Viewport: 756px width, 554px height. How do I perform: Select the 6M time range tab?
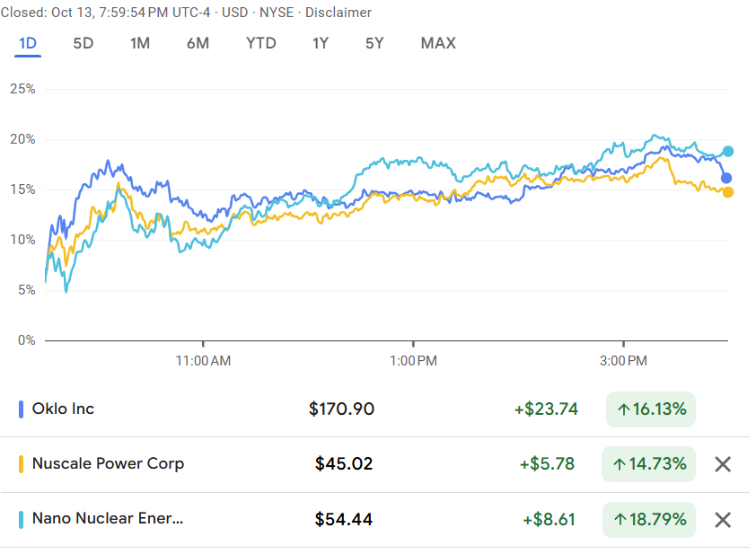(x=198, y=43)
